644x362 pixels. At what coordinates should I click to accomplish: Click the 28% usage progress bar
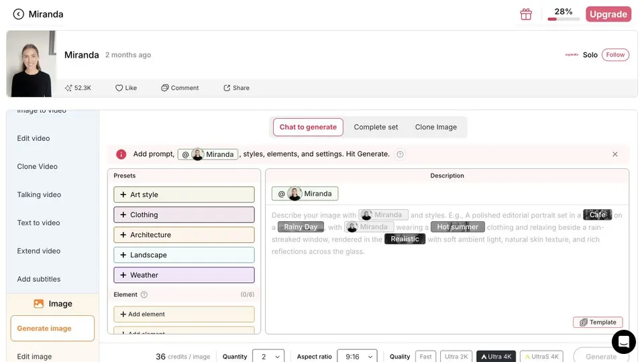click(563, 19)
